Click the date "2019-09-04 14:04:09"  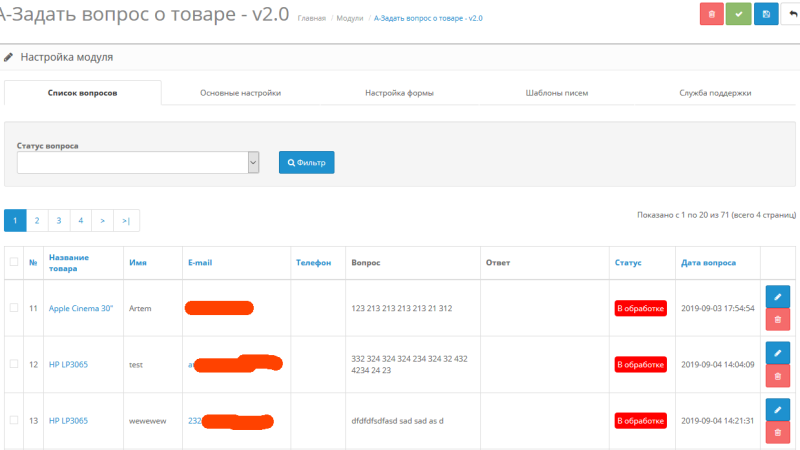pos(717,364)
